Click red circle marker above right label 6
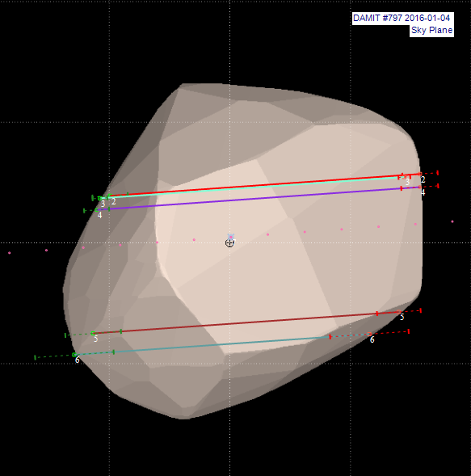 click(370, 334)
